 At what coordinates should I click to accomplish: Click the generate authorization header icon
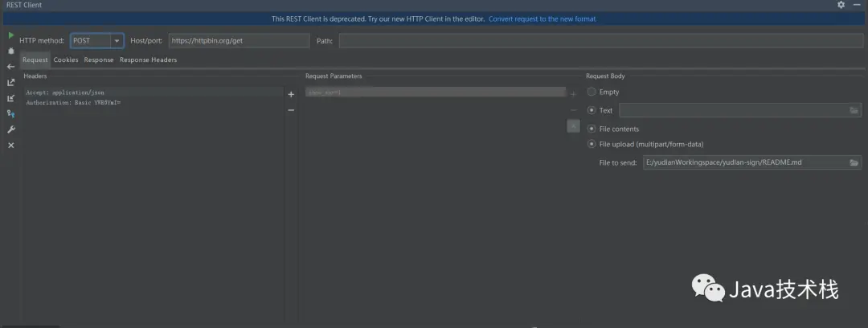[11, 113]
